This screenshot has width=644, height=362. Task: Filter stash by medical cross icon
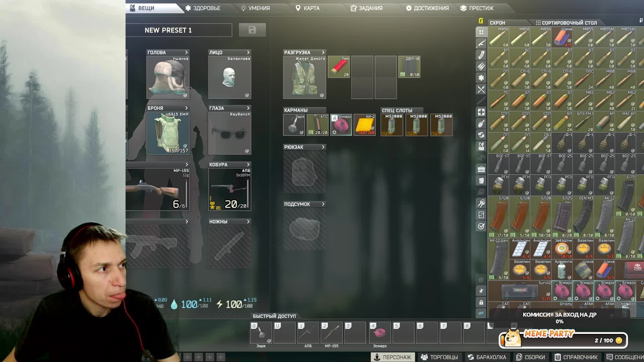pyautogui.click(x=481, y=112)
